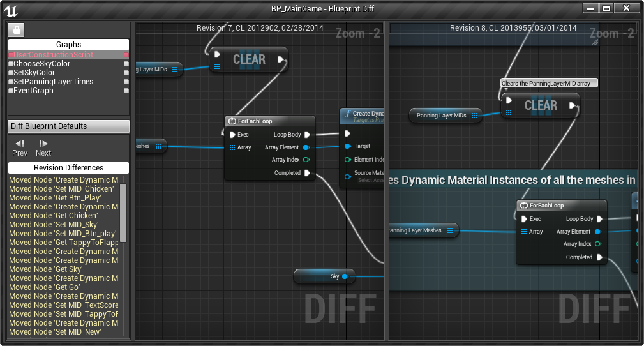This screenshot has width=644, height=346.
Task: Select UserConstructionScript graph
Action: coord(51,55)
